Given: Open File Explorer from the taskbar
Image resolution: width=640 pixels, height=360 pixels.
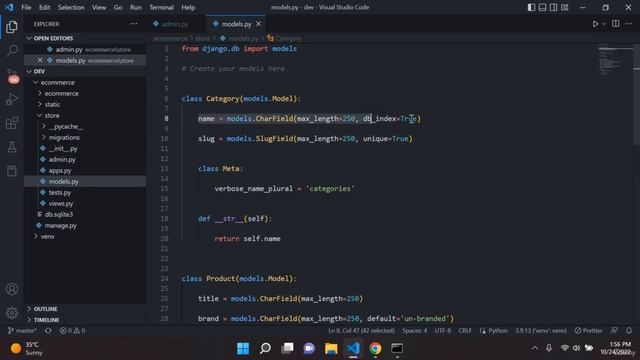Looking at the screenshot, I should pyautogui.click(x=331, y=348).
